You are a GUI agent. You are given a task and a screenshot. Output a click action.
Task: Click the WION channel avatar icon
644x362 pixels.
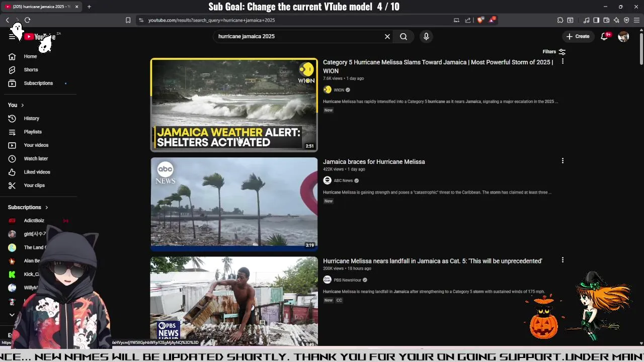[327, 89]
